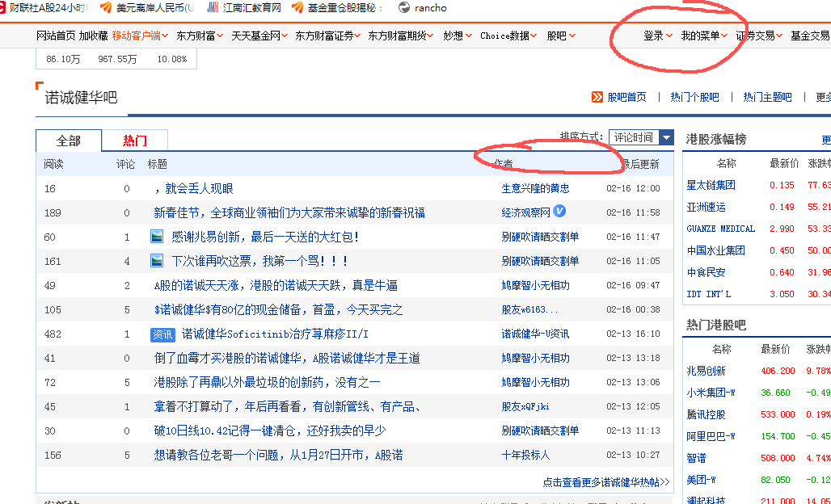Click 点击查看更多诺诚健华热帖 link
Screen dimensions: 831x504
point(605,482)
